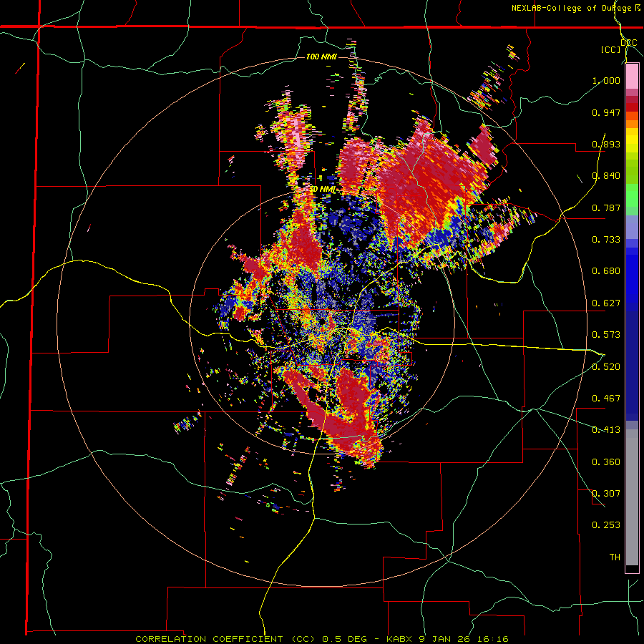
Task: Click the 0.573 scale value
Action: 606,335
